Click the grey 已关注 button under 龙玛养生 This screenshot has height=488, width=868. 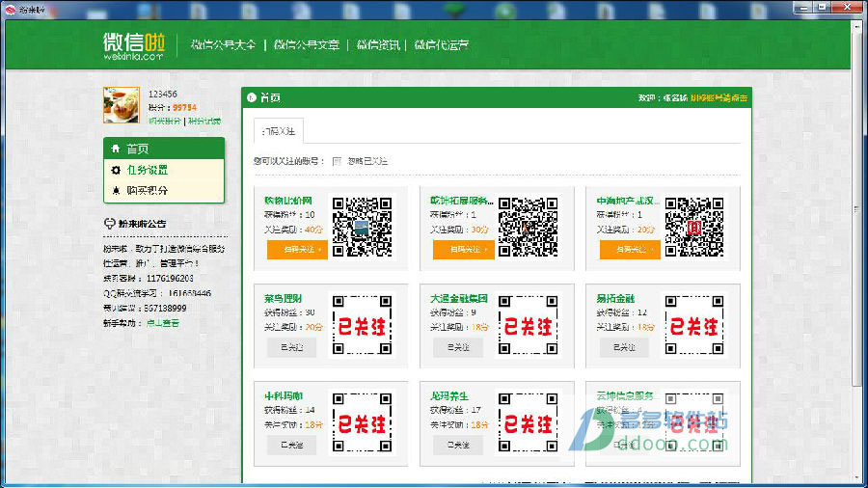pos(458,445)
